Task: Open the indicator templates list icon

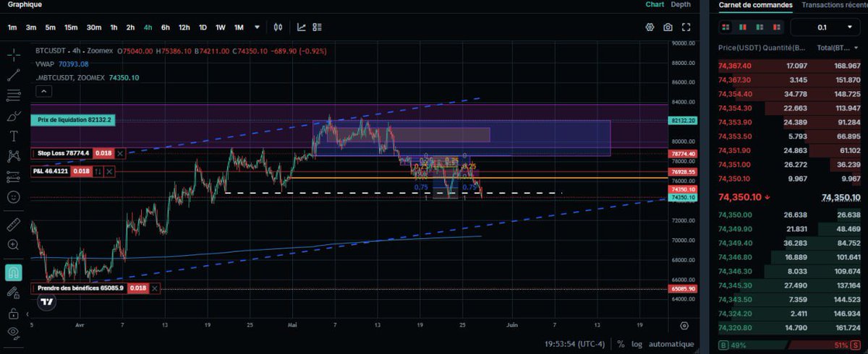Action: [x=317, y=27]
